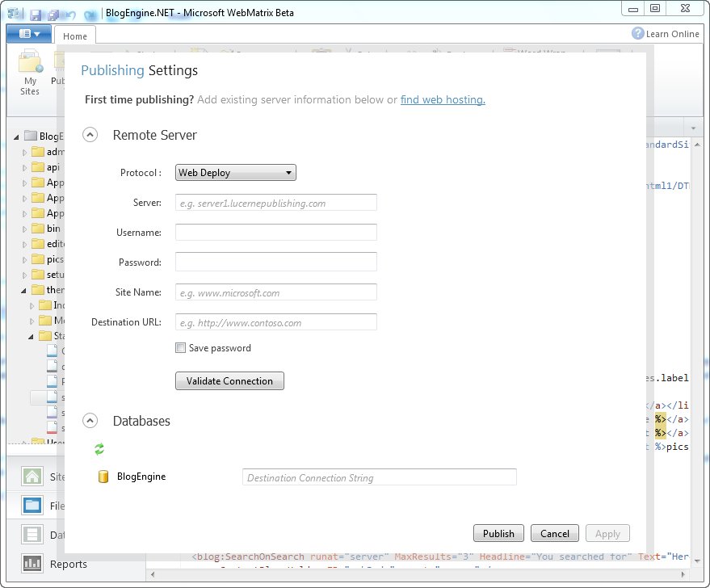
Task: Open the My Sites ribbon button
Action: pos(30,73)
